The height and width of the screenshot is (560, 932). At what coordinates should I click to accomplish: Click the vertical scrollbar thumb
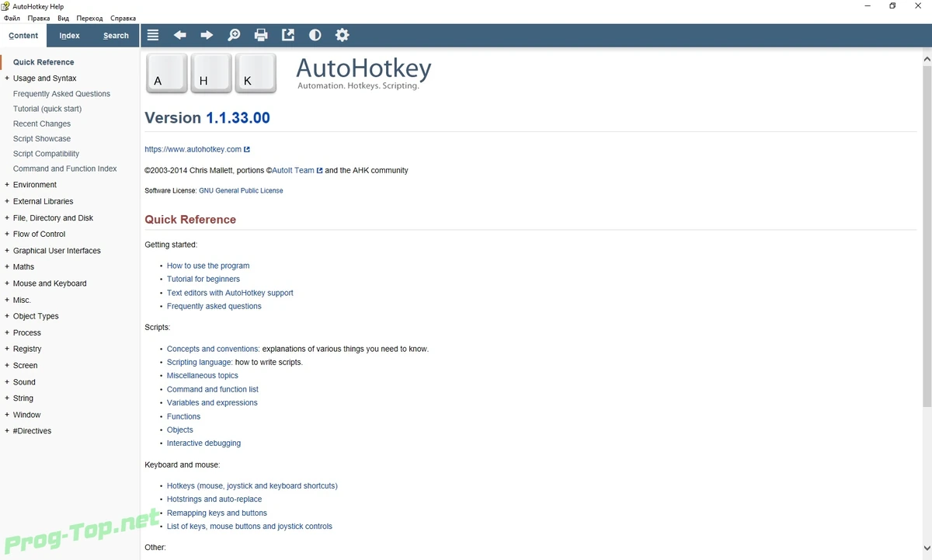click(x=927, y=237)
